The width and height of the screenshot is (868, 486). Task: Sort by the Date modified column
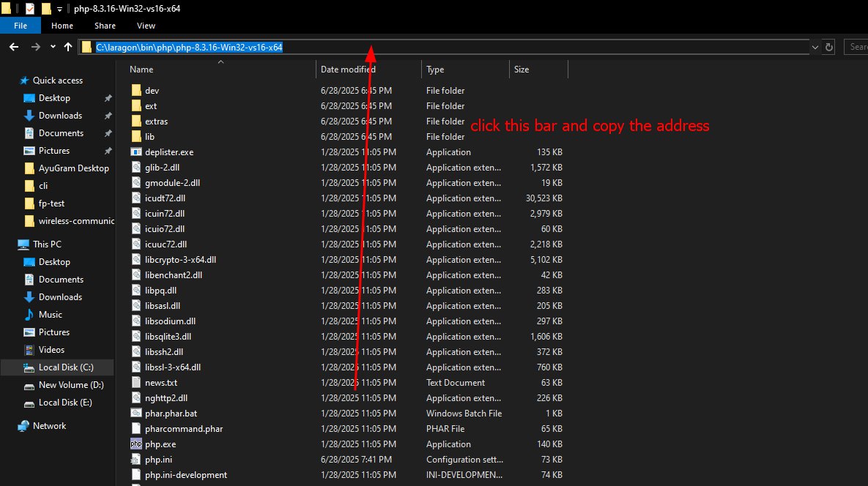[348, 69]
